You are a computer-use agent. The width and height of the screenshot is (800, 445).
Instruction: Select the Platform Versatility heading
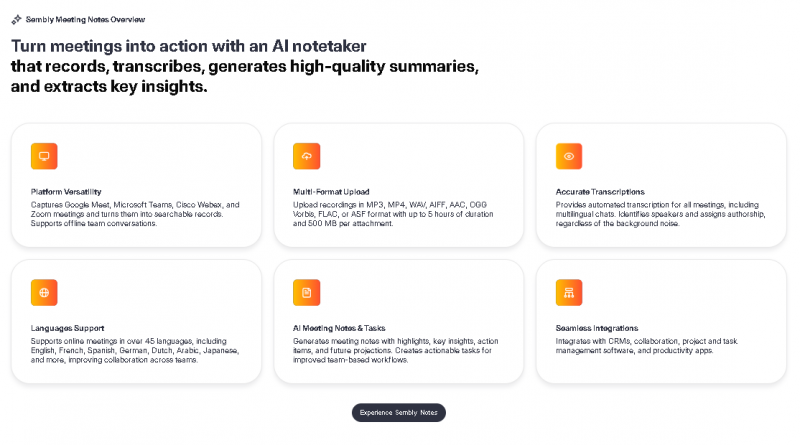66,191
